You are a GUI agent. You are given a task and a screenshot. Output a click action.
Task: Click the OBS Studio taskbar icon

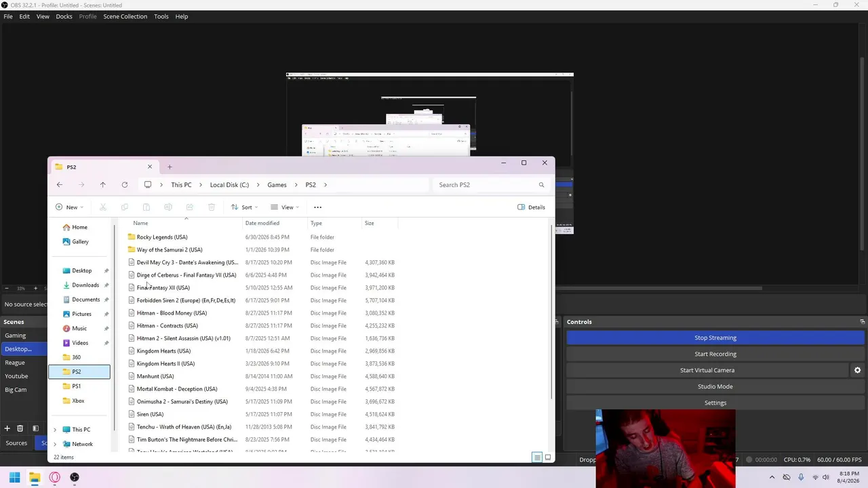point(75,477)
